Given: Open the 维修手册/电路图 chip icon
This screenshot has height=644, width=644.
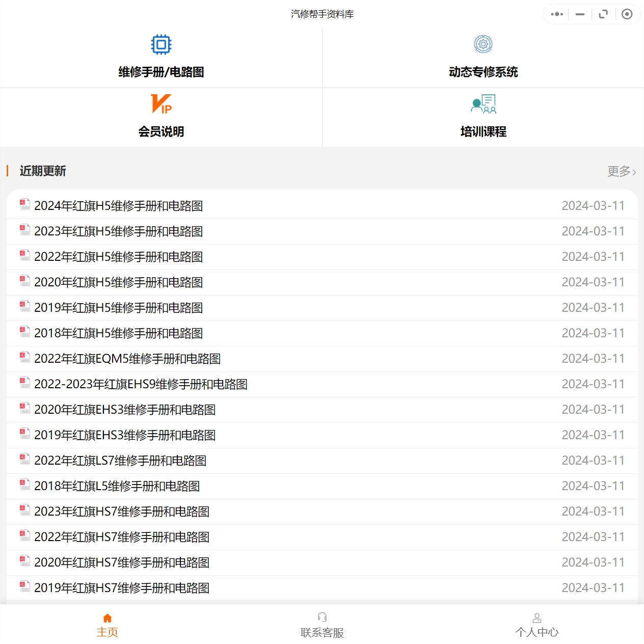Looking at the screenshot, I should tap(161, 44).
